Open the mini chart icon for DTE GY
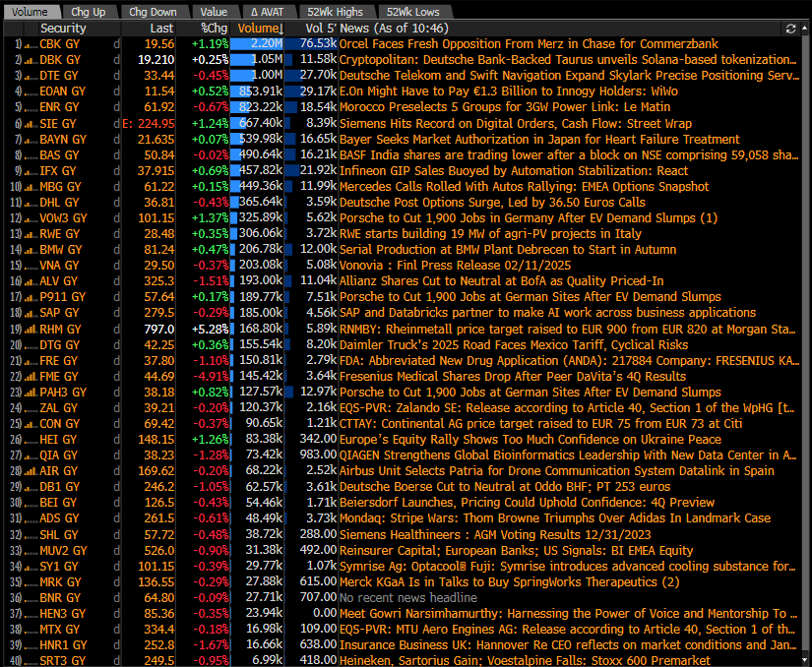Screen dimensions: 812x667 [x=31, y=76]
